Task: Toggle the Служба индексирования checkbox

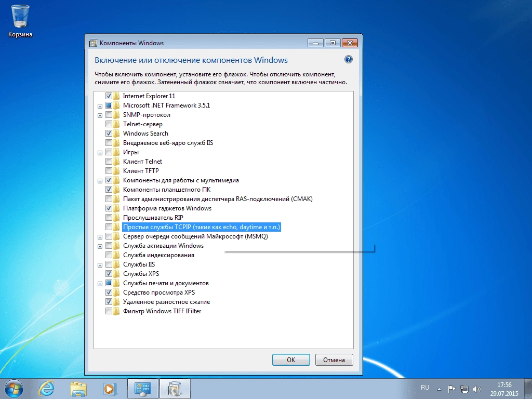Action: point(109,255)
